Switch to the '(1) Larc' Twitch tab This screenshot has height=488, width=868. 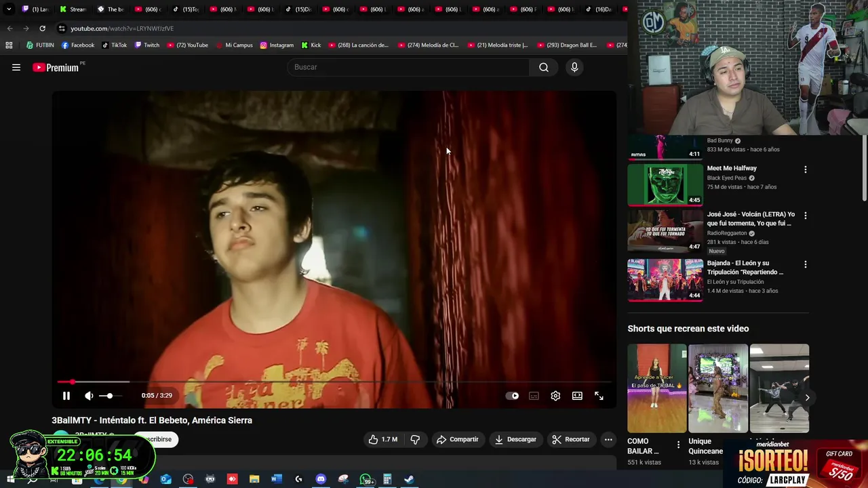(35, 9)
